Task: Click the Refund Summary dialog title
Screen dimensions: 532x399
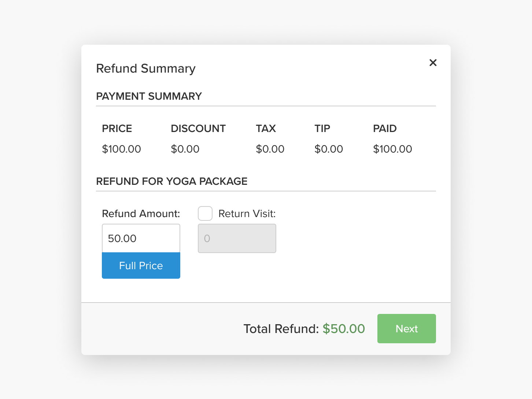Action: click(145, 68)
